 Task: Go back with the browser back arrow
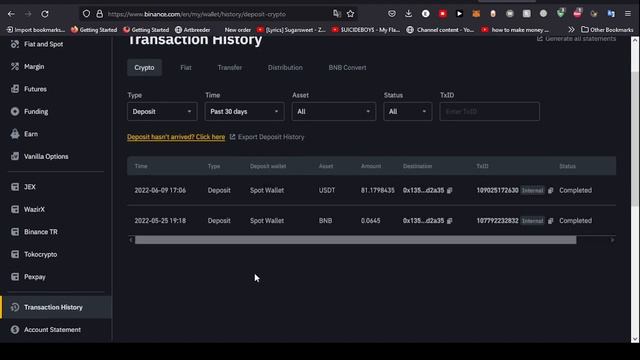(11, 14)
